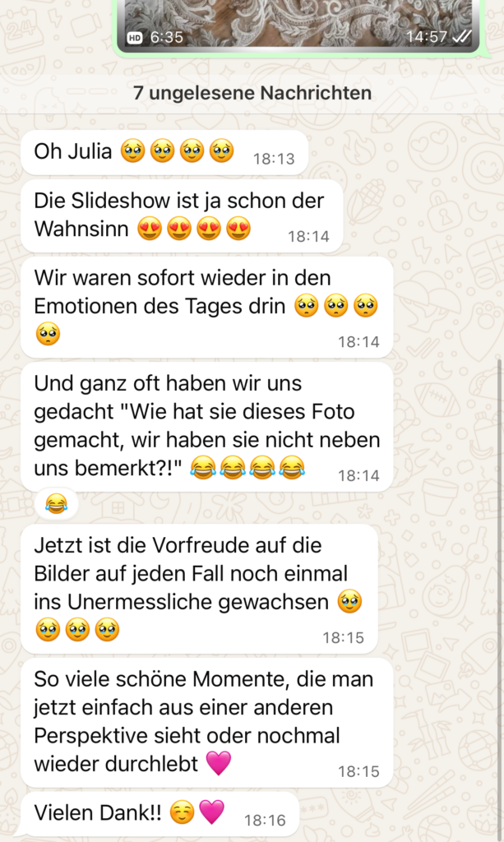Image resolution: width=504 pixels, height=842 pixels.
Task: Tap the pink heart in 'Vielen Dank' message
Action: (211, 812)
